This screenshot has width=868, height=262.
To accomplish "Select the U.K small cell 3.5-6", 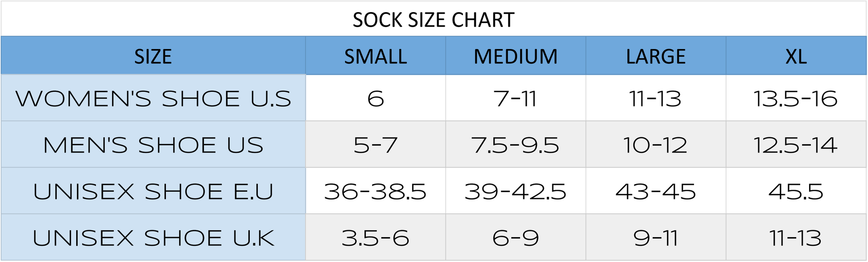I will [376, 238].
